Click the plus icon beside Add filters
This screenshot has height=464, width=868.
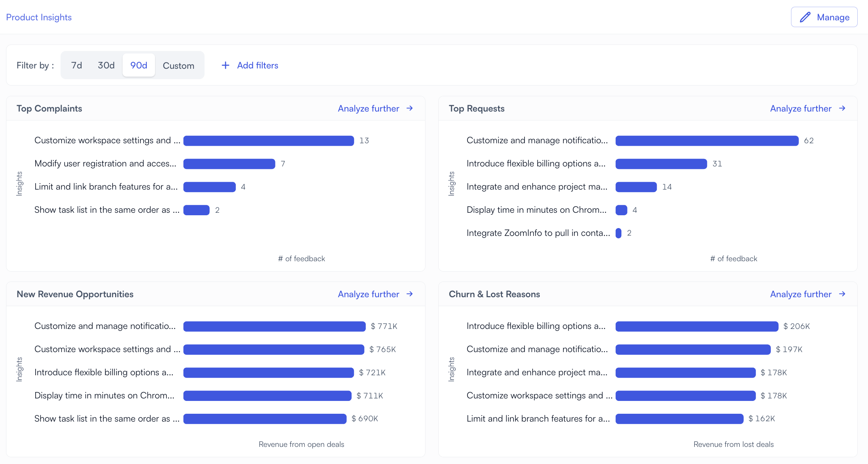click(x=225, y=65)
